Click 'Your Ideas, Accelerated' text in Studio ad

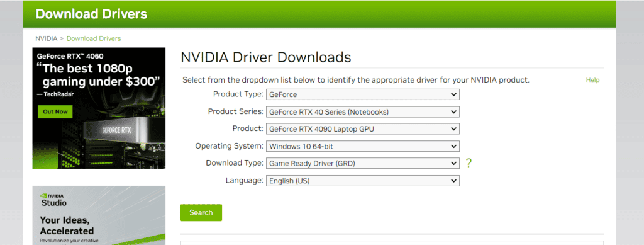tap(67, 225)
